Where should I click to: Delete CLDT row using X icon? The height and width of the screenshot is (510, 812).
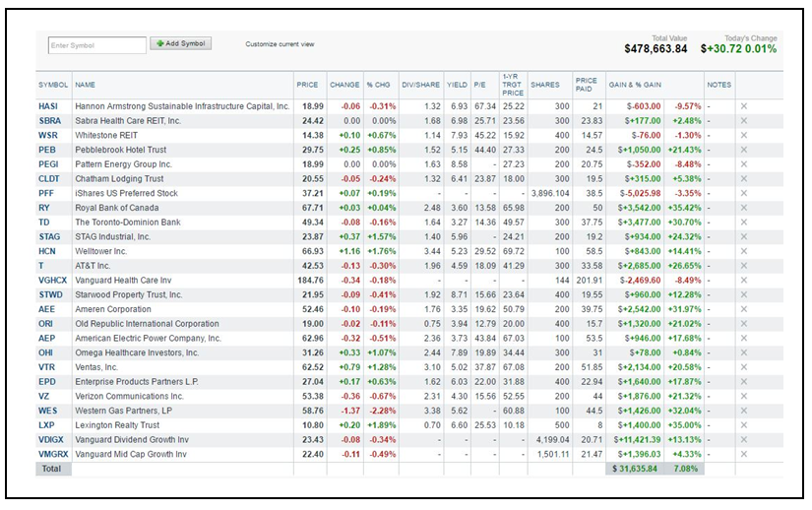click(x=744, y=178)
